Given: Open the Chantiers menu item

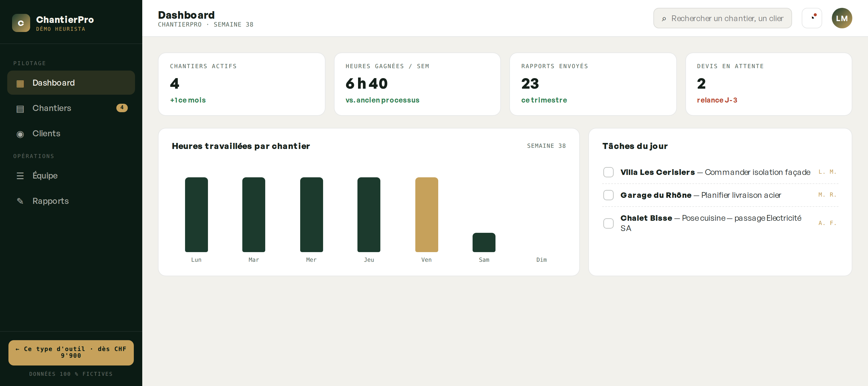Looking at the screenshot, I should [x=71, y=108].
